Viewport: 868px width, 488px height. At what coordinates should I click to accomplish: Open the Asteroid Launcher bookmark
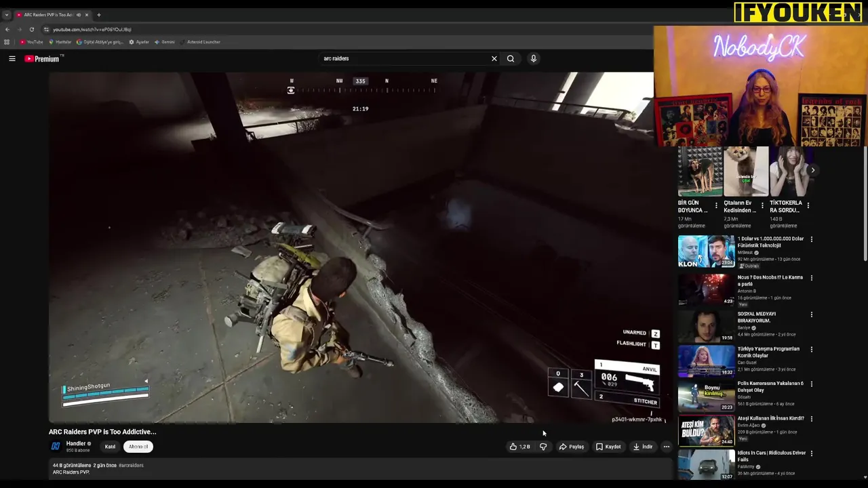(x=201, y=42)
